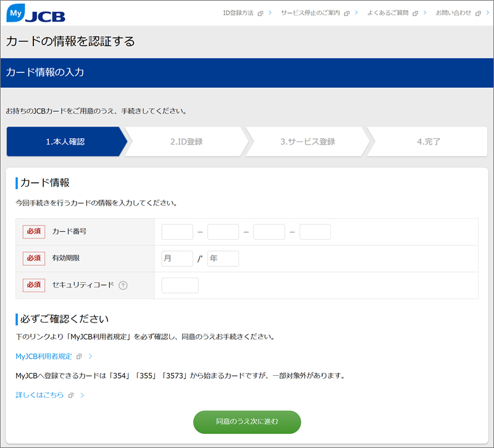
Task: Click external-window icon next to サービス停止のご案内
Action: click(x=346, y=14)
